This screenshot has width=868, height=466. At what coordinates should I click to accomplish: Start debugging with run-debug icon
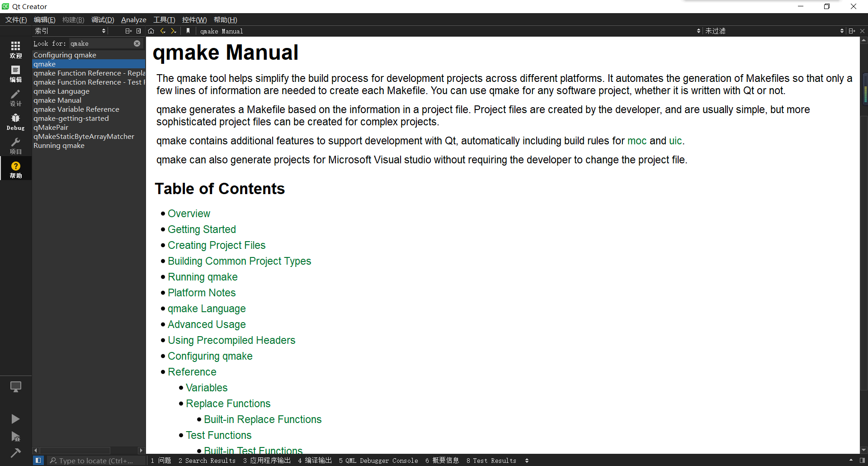[16, 437]
